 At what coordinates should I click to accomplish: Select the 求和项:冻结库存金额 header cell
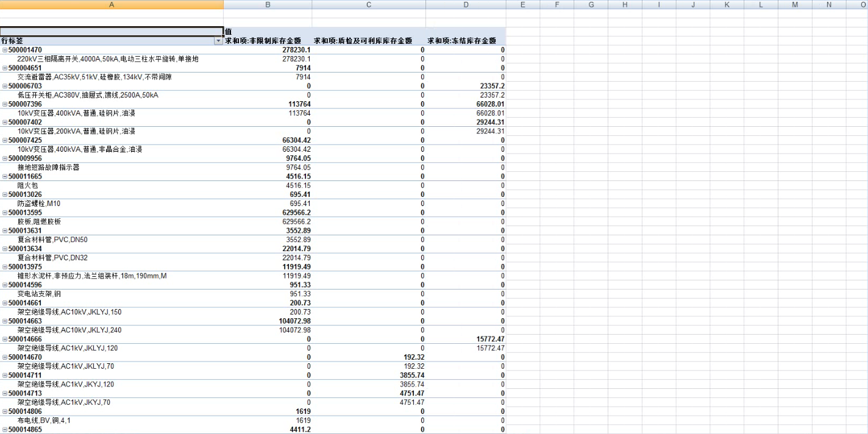pos(462,41)
